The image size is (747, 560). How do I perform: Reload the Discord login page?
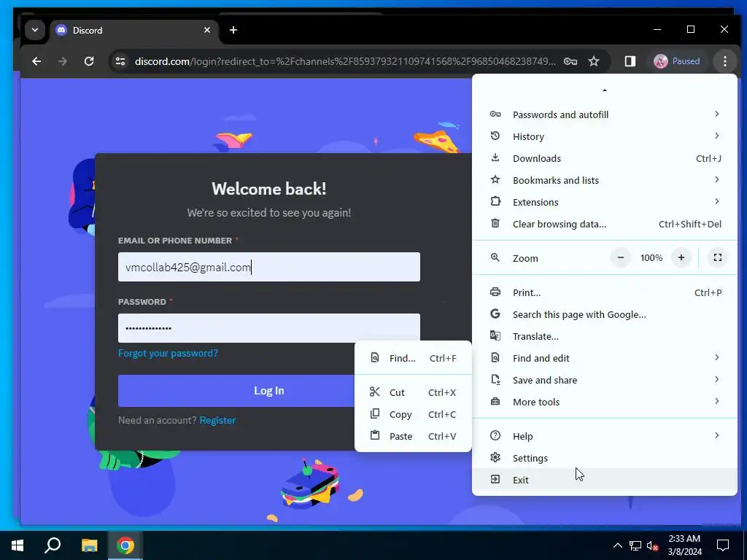click(88, 61)
